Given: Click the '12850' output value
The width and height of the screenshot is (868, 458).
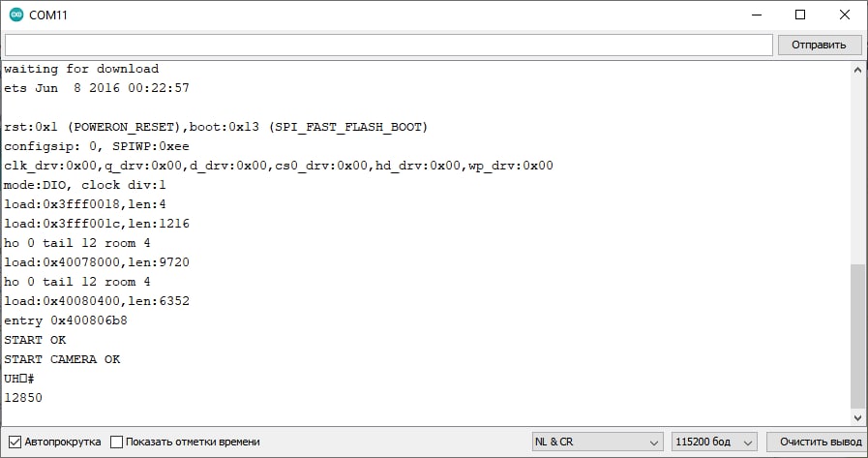Looking at the screenshot, I should coord(22,398).
